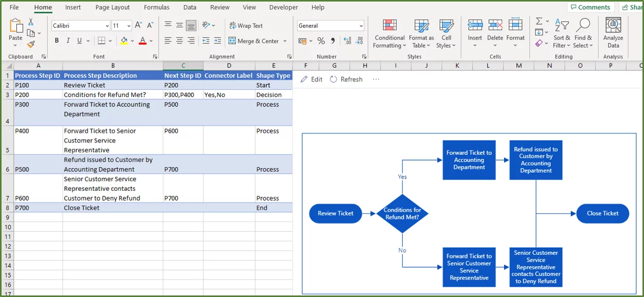Image resolution: width=644 pixels, height=297 pixels.
Task: Toggle Center horizontal alignment
Action: (179, 41)
